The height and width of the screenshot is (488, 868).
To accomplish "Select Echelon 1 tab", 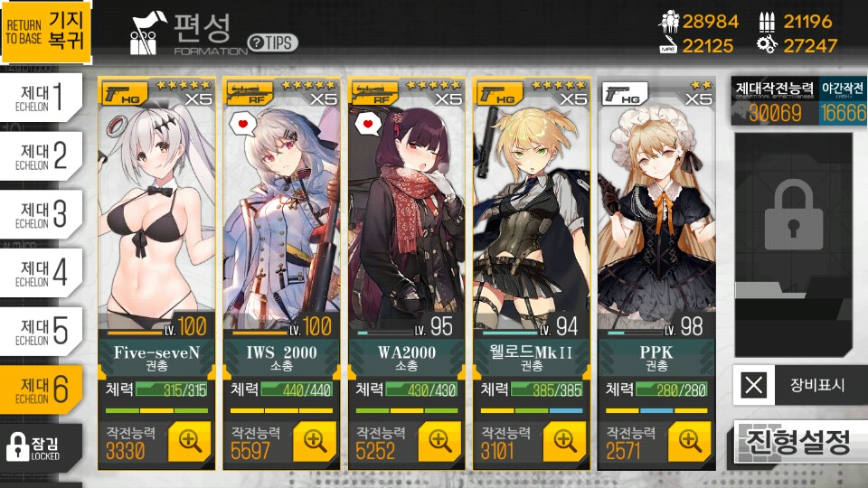I will [41, 97].
